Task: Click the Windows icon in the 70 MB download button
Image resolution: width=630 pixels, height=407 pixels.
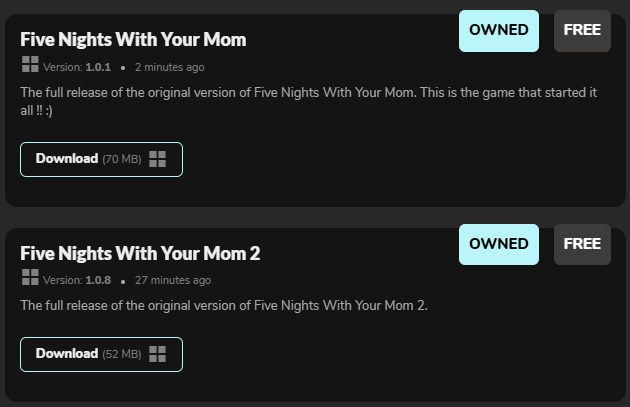Action: 157,159
